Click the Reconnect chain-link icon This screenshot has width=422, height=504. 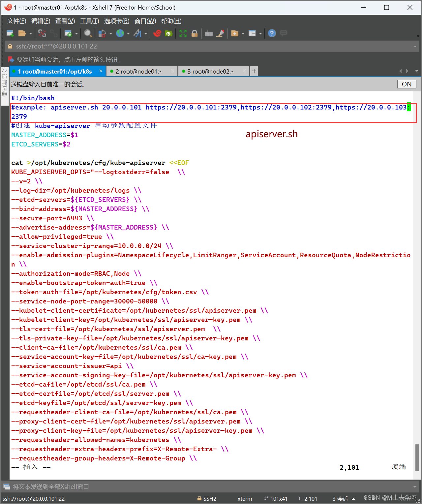[x=54, y=33]
